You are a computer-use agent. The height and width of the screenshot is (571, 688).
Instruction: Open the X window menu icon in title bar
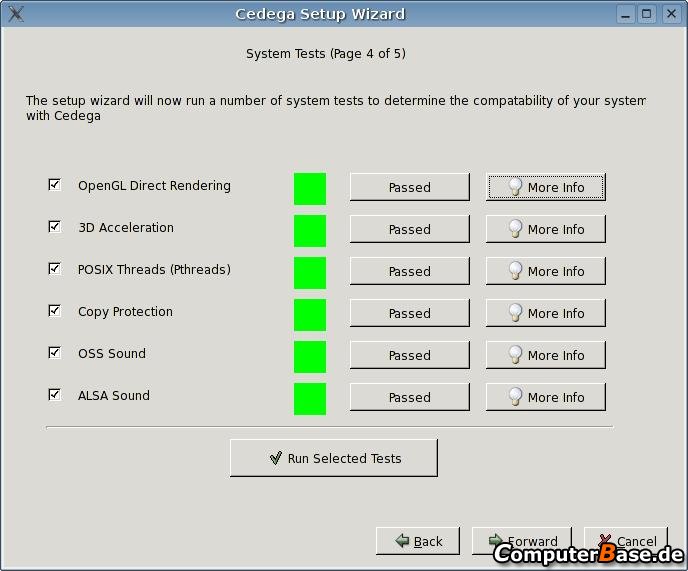point(16,14)
